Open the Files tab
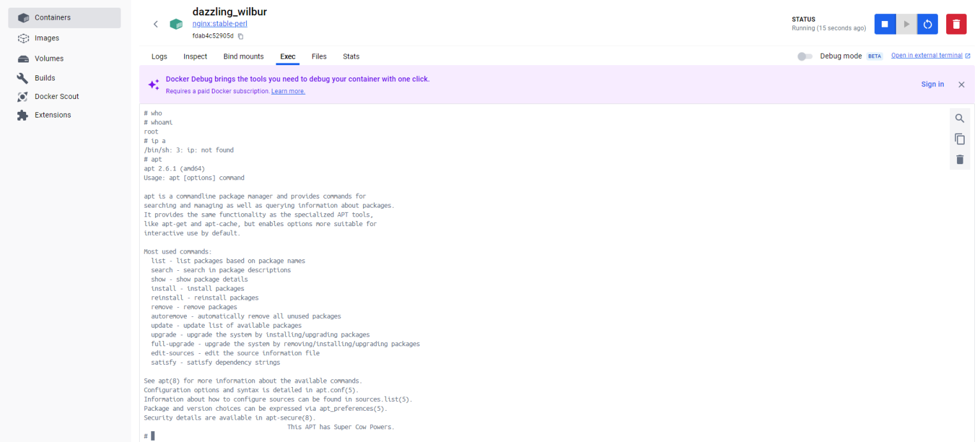This screenshot has width=980, height=442. click(319, 56)
